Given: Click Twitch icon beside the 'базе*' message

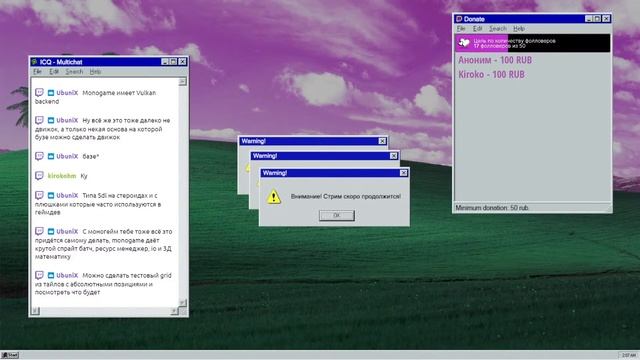Looking at the screenshot, I should [x=39, y=156].
